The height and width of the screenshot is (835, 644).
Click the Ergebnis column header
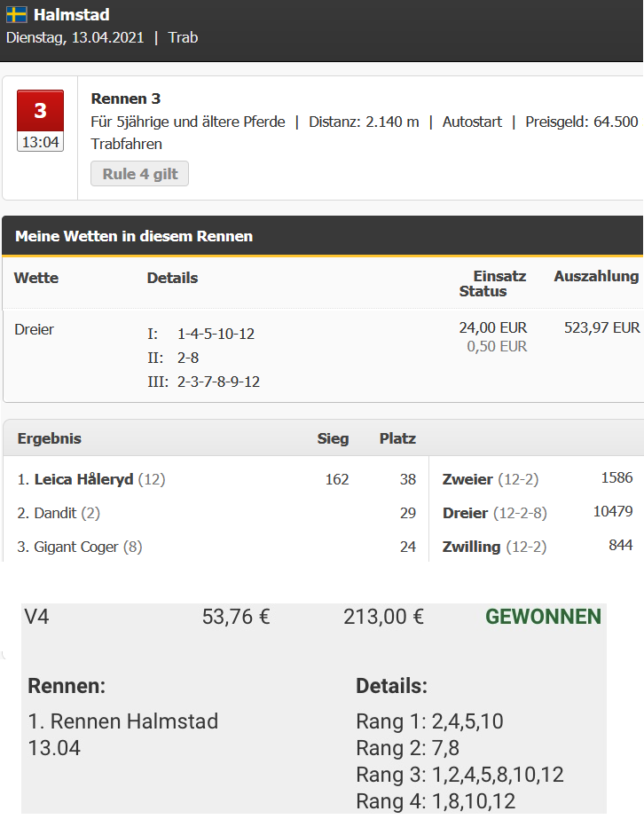point(50,438)
